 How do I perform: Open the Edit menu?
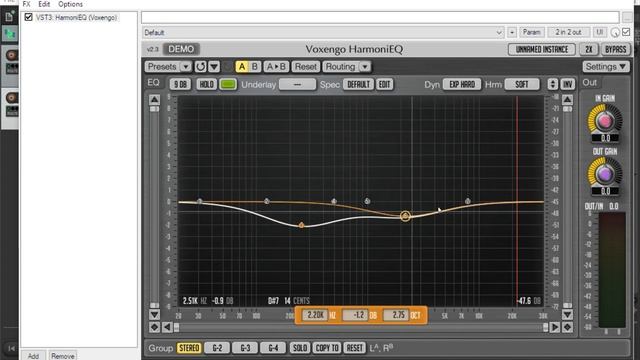click(x=44, y=4)
